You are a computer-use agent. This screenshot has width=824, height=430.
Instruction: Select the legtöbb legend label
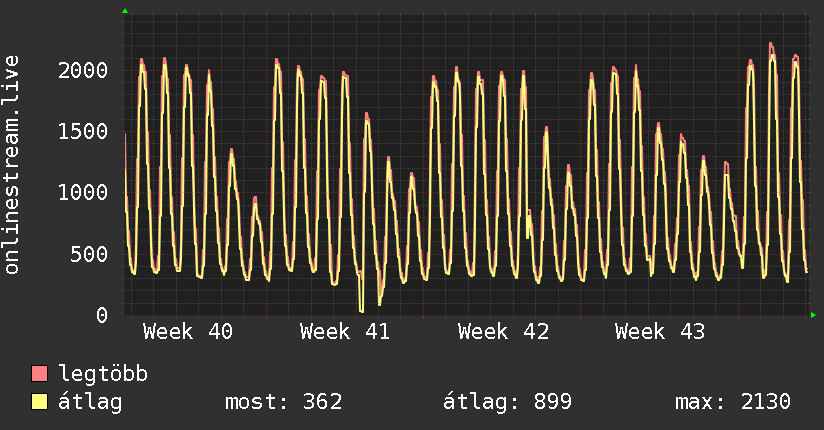pyautogui.click(x=103, y=374)
